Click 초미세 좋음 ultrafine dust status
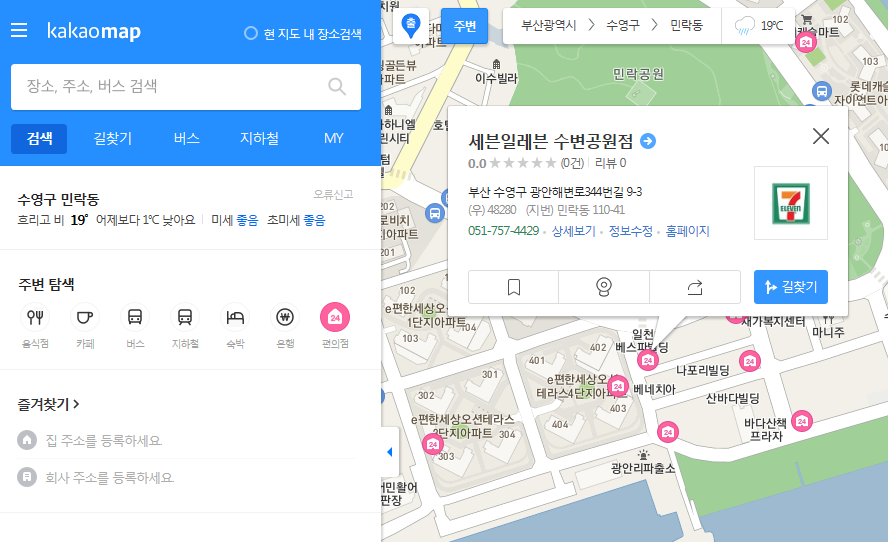The width and height of the screenshot is (888, 542). pos(296,220)
